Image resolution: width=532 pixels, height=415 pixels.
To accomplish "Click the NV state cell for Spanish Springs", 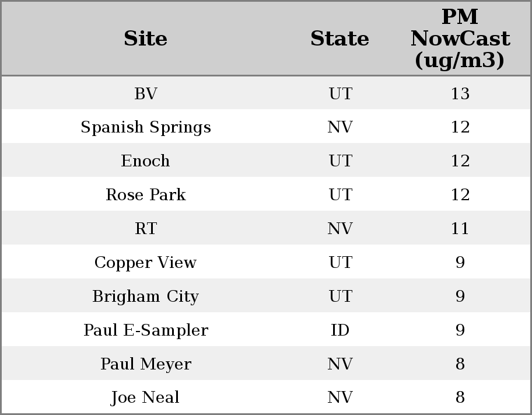I will click(339, 127).
